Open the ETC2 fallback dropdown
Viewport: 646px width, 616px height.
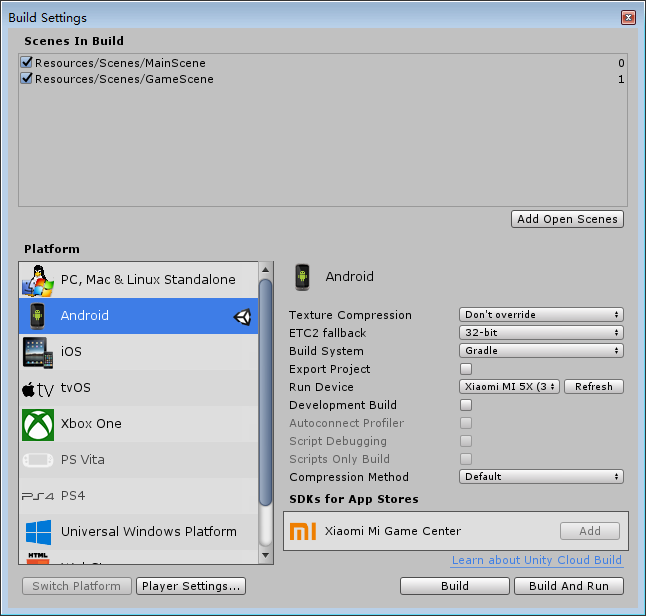click(x=541, y=333)
